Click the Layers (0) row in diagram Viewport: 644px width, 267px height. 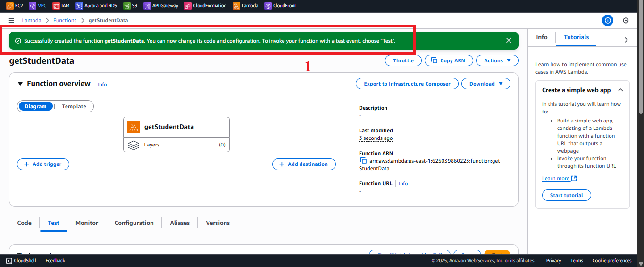tap(176, 145)
